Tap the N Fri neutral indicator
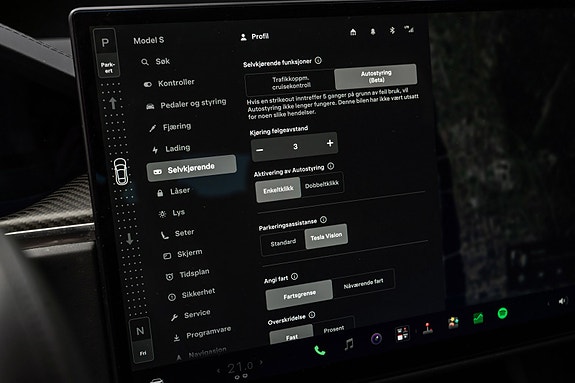575x383 pixels. tap(141, 340)
